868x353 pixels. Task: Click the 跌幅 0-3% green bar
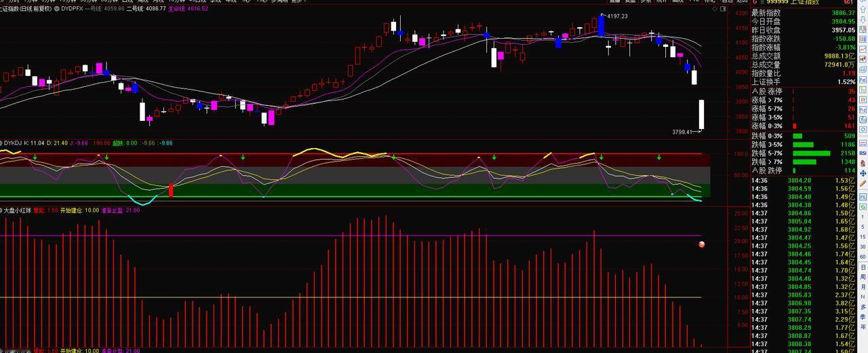pyautogui.click(x=797, y=135)
